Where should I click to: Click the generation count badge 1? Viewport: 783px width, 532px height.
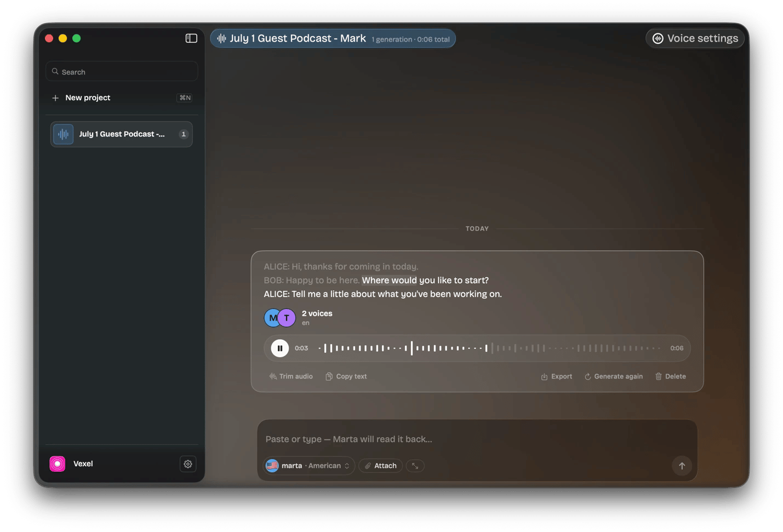(184, 134)
